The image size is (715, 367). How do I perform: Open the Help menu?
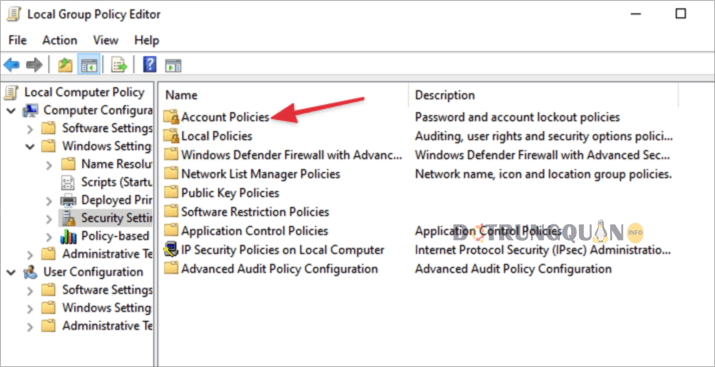(146, 40)
